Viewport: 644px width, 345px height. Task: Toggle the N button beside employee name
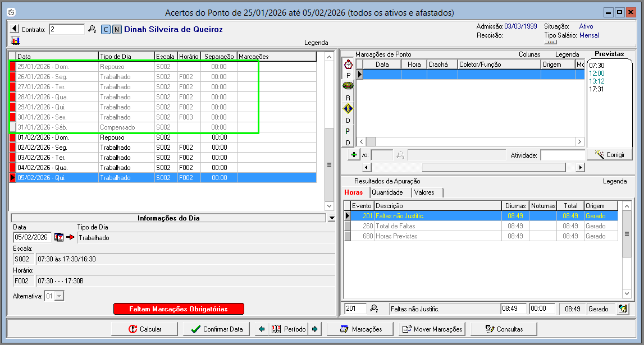pos(117,30)
